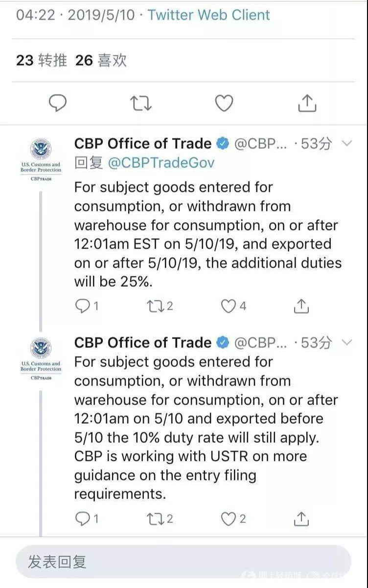Viewport: 368px width, 588px height.
Task: Share the 10% duty rate tweet
Action: click(301, 519)
